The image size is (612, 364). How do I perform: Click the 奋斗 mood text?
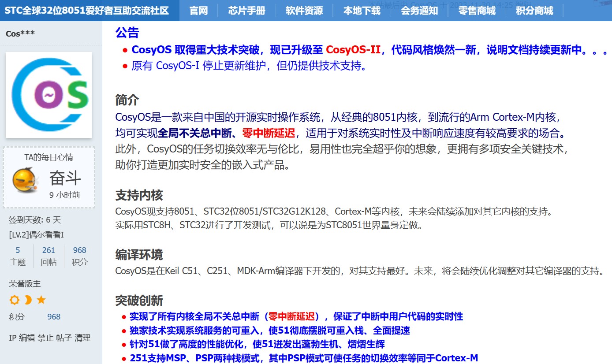pyautogui.click(x=65, y=178)
